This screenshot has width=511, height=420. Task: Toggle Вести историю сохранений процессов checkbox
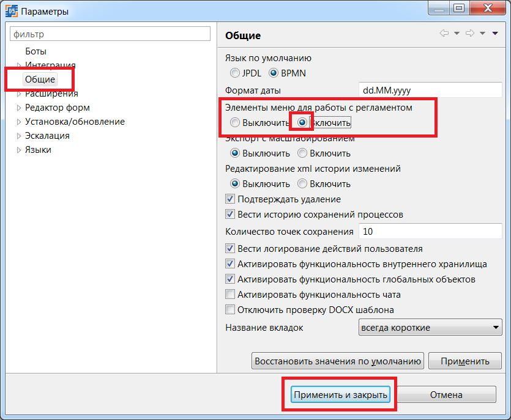230,214
